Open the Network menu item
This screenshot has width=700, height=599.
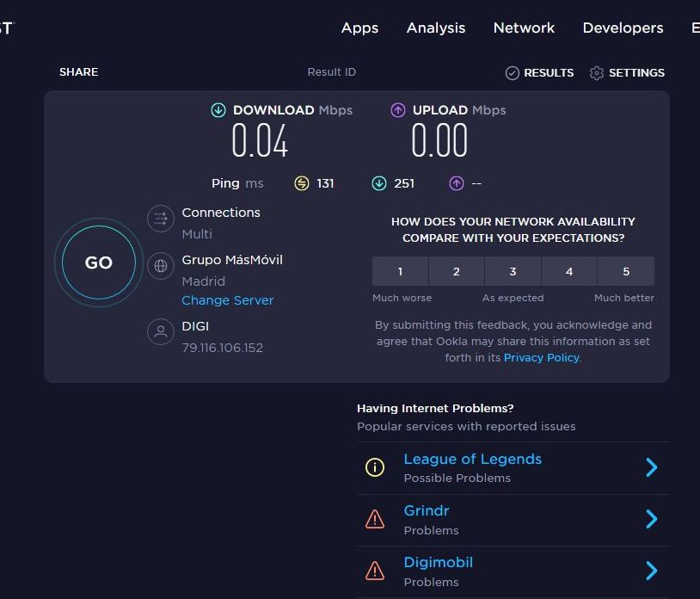[524, 28]
